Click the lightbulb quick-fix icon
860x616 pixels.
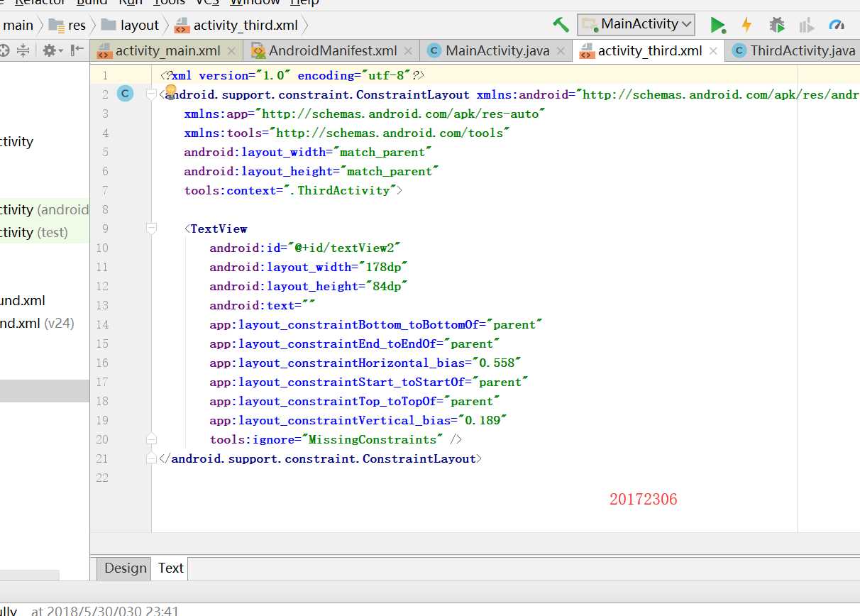[170, 91]
